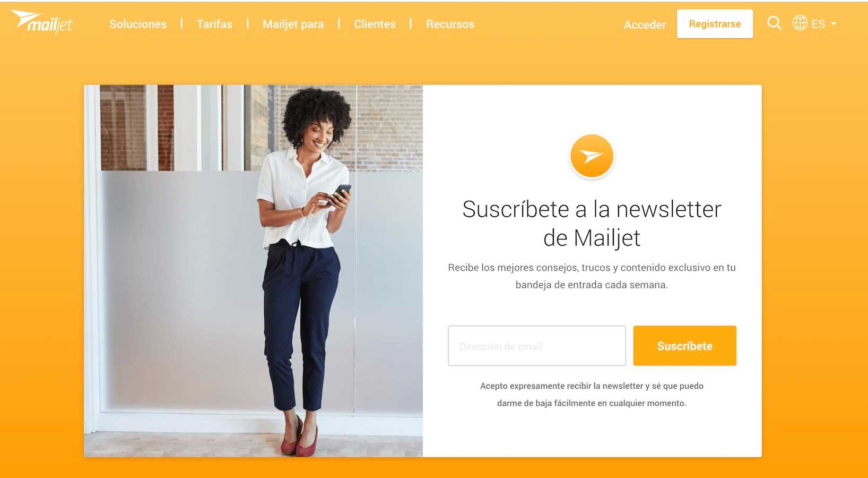
Task: Open the Recursos menu
Action: pyautogui.click(x=450, y=24)
